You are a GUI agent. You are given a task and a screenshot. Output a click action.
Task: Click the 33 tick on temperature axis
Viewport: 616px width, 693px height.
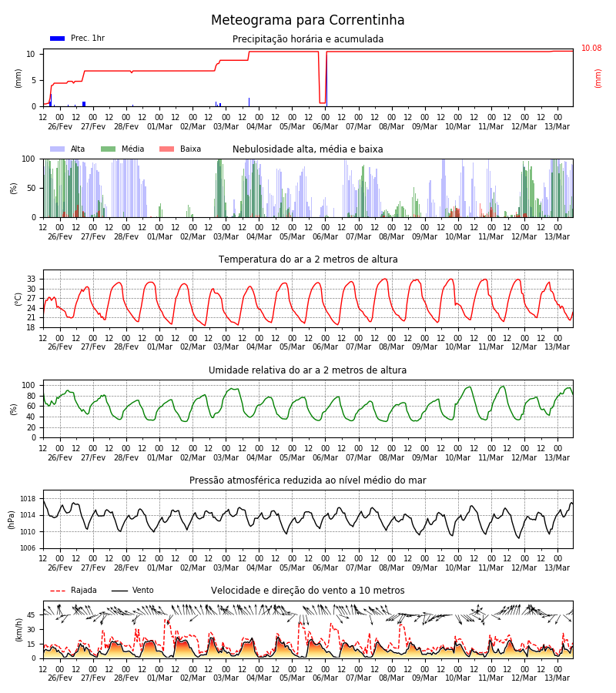(x=32, y=280)
